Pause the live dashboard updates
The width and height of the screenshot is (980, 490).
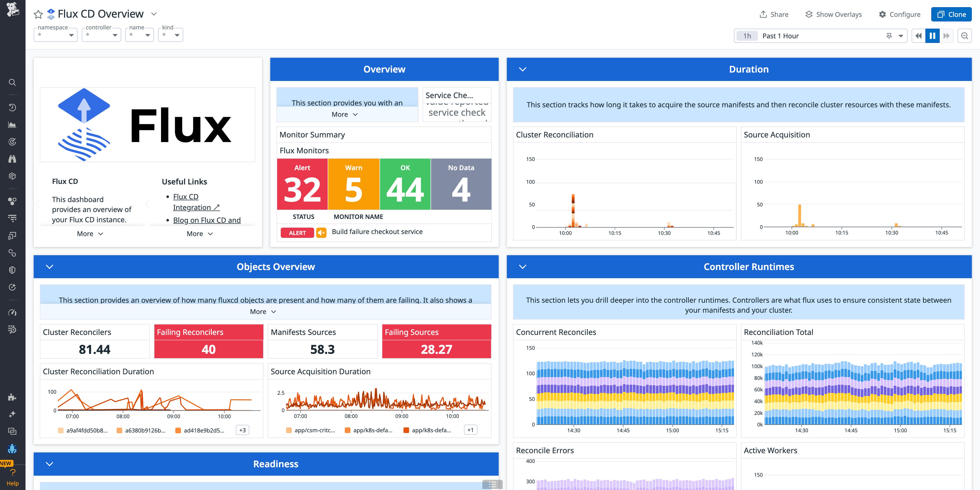932,36
